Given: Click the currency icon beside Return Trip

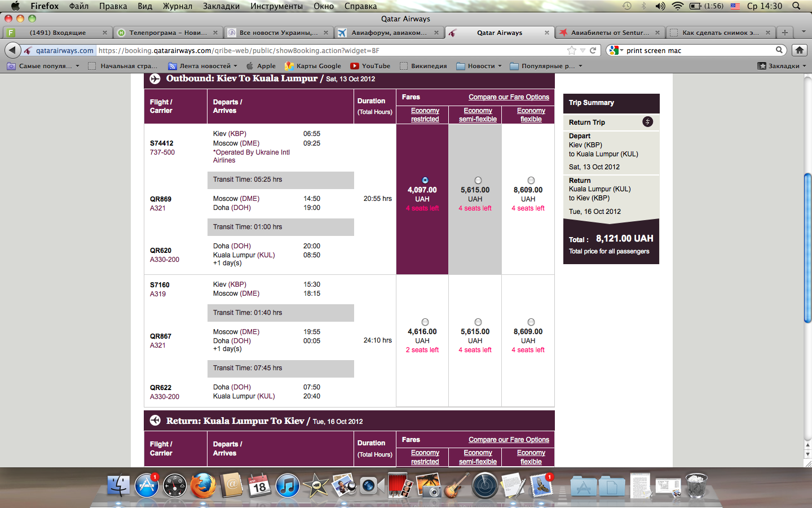Looking at the screenshot, I should 647,122.
